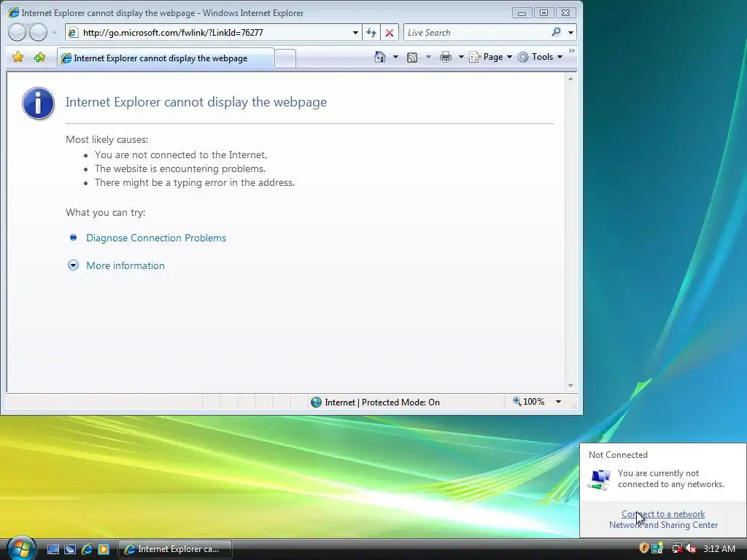Screen dimensions: 747x560
Task: Expand the Home button dropdown arrow
Action: click(x=395, y=57)
